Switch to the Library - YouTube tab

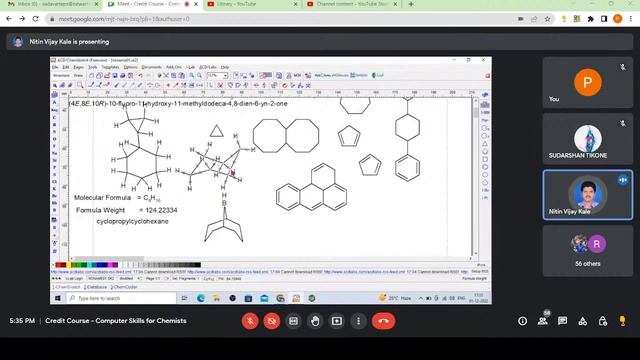(252, 4)
